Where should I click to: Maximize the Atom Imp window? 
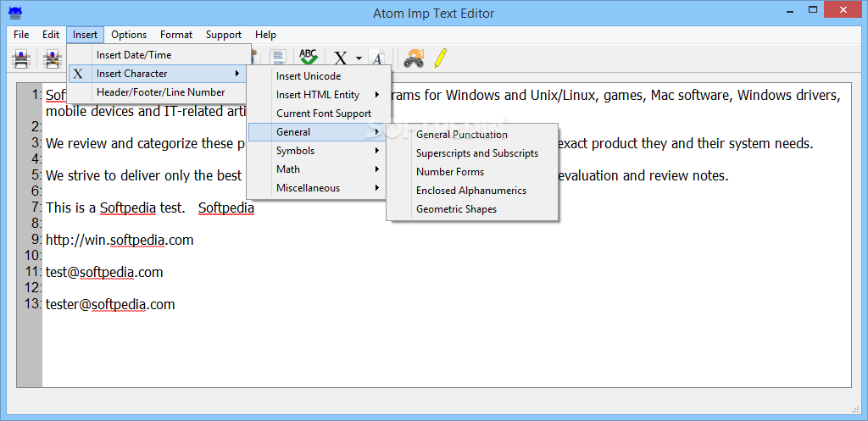[x=813, y=9]
